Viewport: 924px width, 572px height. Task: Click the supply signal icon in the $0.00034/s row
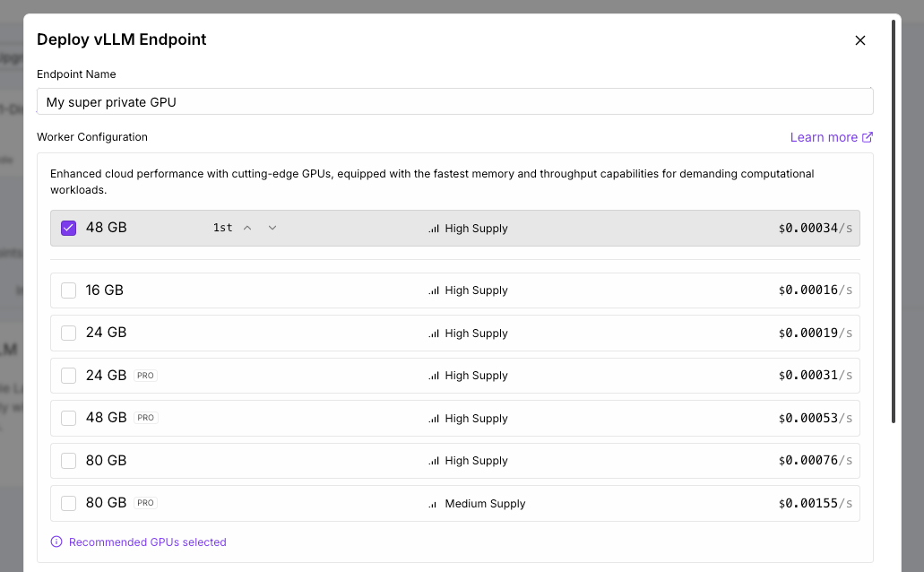(x=434, y=229)
